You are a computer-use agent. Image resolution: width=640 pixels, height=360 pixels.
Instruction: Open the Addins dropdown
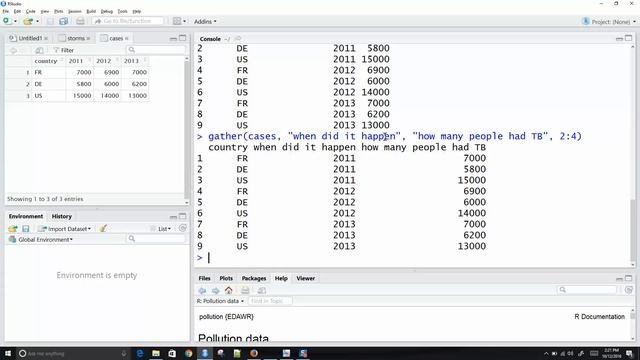point(205,21)
